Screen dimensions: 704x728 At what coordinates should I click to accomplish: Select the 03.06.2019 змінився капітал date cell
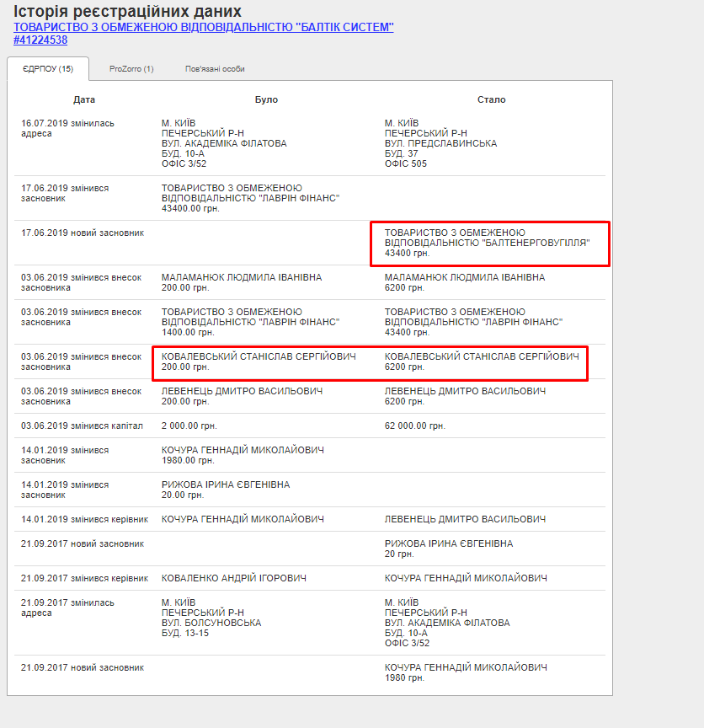coord(83,426)
